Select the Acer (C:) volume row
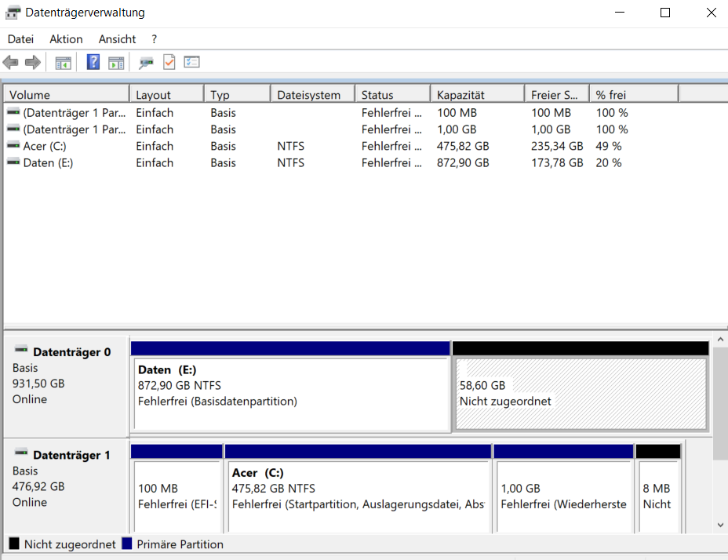728x560 pixels. tap(341, 146)
